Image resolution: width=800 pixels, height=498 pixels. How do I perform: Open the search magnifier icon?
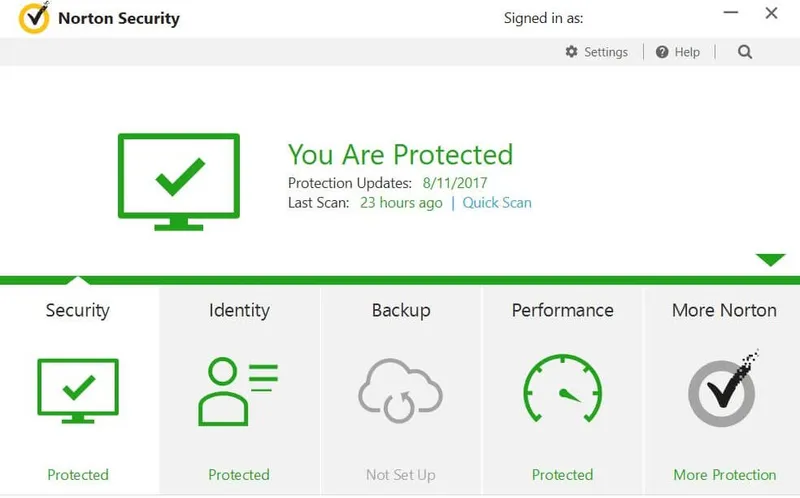point(745,52)
